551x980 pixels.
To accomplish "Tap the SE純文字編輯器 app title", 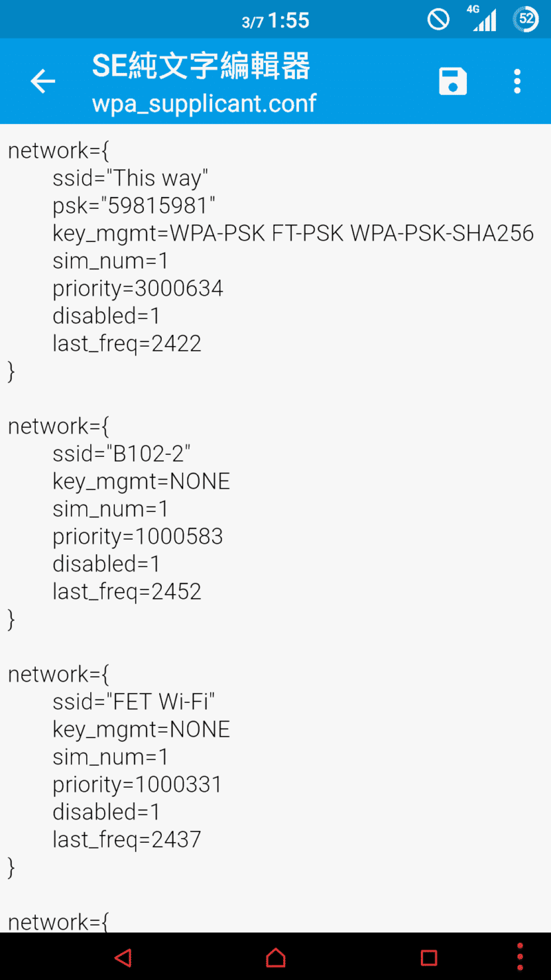I will (x=201, y=67).
